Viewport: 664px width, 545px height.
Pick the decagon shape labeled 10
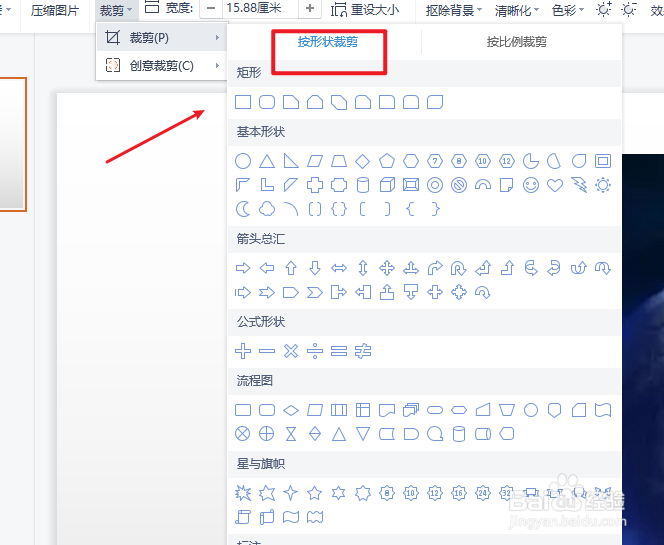coord(483,161)
